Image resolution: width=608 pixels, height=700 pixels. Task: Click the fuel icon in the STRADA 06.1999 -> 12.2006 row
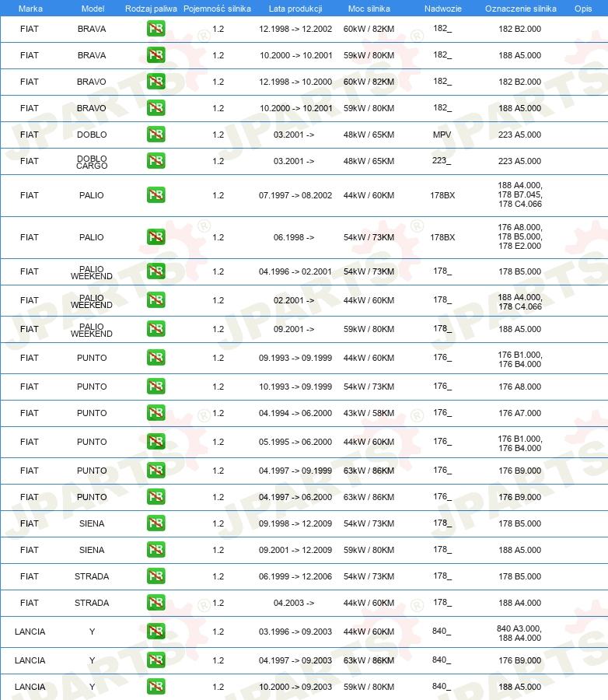[x=155, y=576]
